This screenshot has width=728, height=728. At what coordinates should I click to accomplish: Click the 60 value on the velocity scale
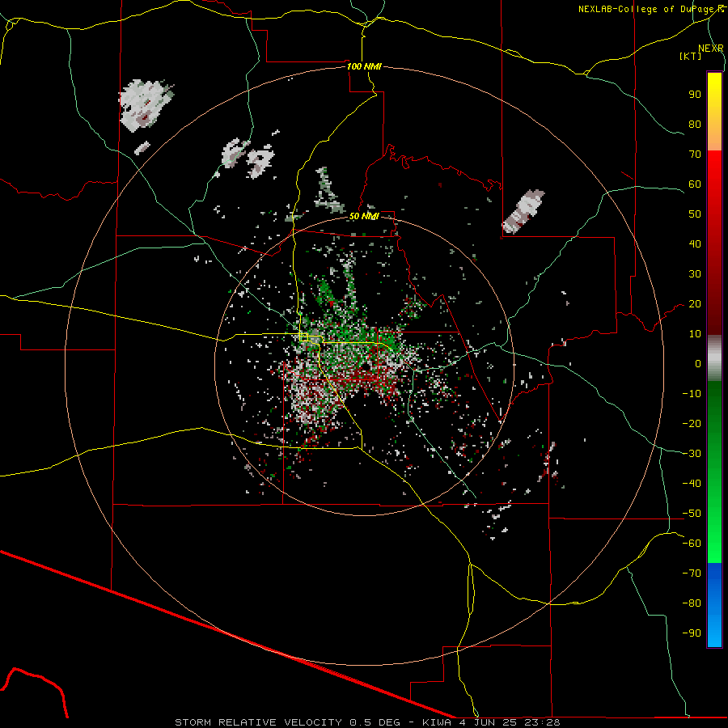tap(695, 184)
